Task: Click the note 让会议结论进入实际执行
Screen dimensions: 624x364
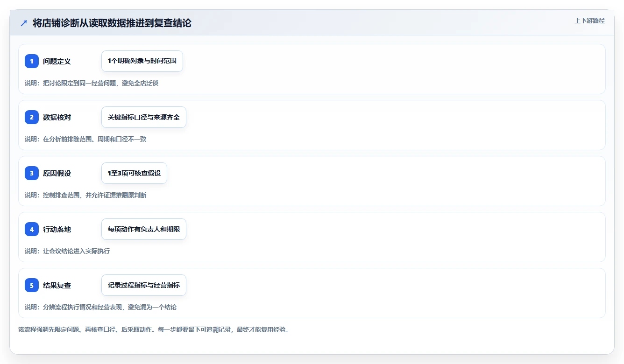Action: (x=67, y=251)
